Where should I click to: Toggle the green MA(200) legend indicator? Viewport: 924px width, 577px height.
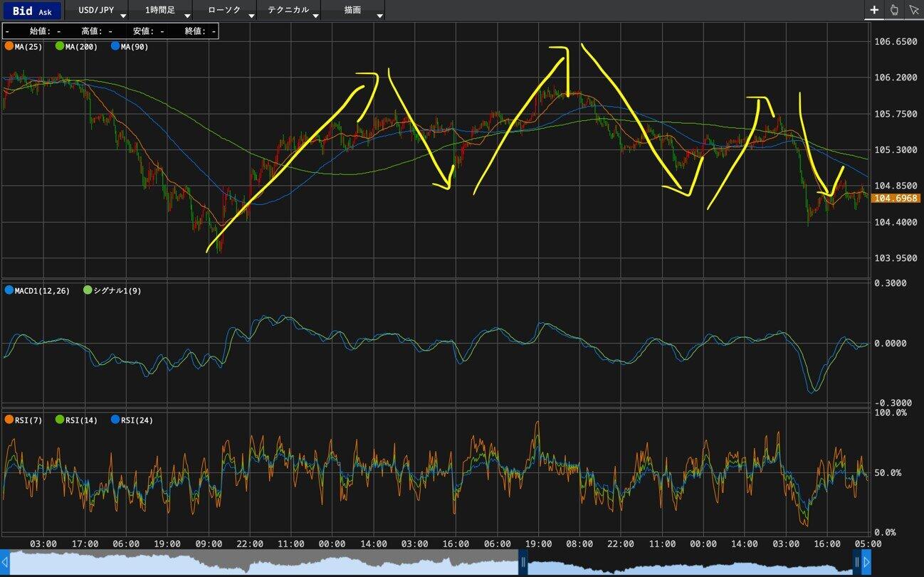pyautogui.click(x=60, y=46)
